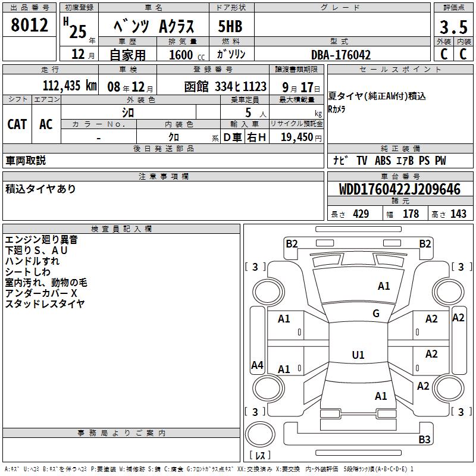Screen dimensions: 476x476
Task: Click the inspector note エンジン廻り異音
Action: [x=41, y=240]
